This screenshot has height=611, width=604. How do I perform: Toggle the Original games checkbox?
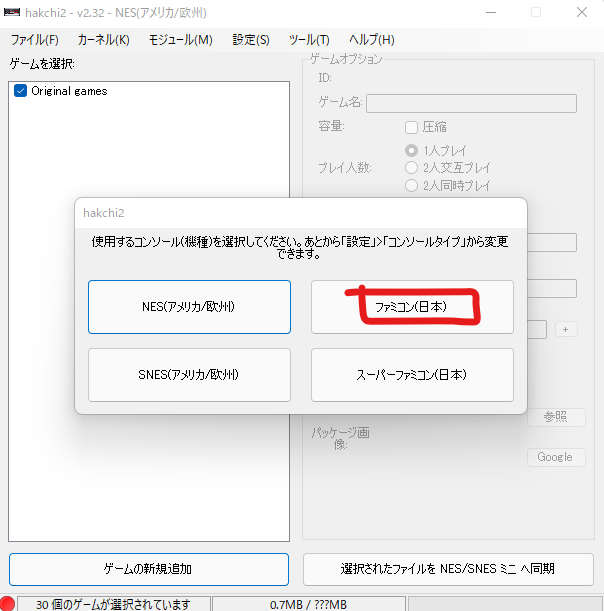pyautogui.click(x=20, y=91)
